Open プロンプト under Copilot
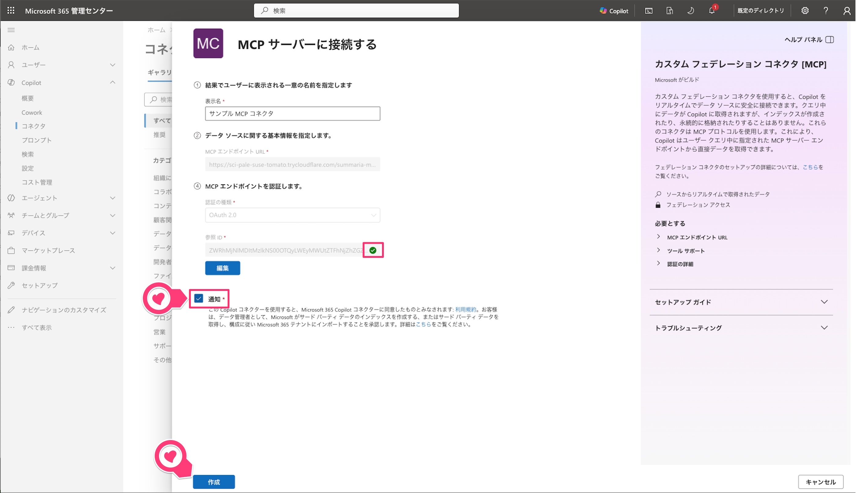This screenshot has height=493, width=868. 37,140
